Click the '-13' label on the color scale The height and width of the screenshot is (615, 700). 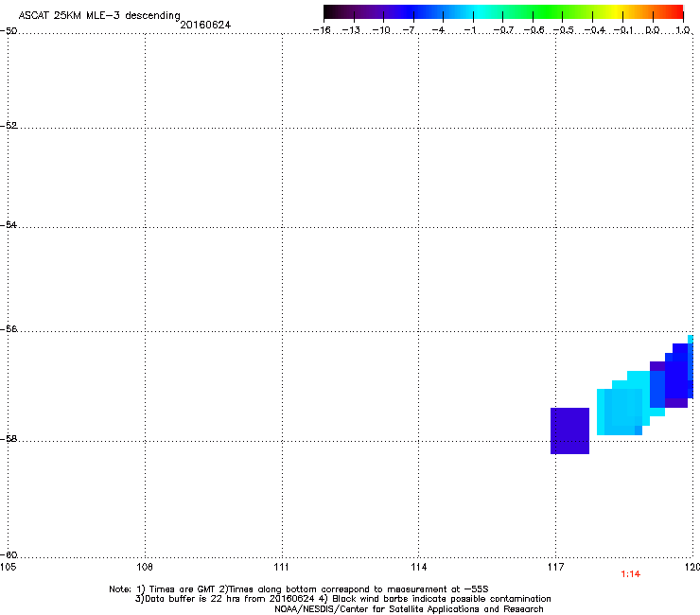[351, 30]
